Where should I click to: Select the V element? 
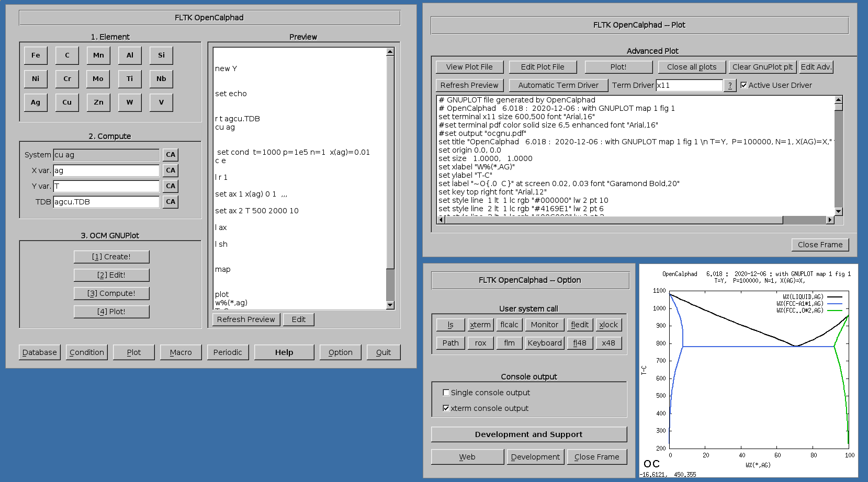point(161,102)
